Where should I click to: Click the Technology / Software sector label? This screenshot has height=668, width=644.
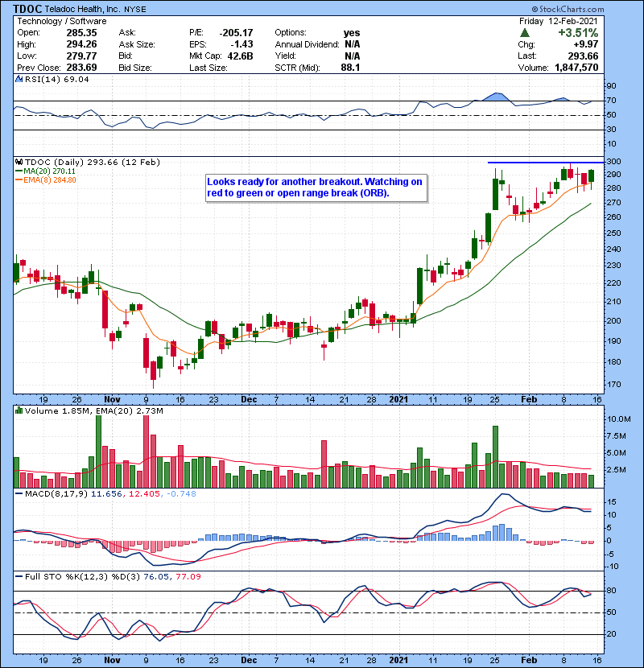tap(62, 21)
